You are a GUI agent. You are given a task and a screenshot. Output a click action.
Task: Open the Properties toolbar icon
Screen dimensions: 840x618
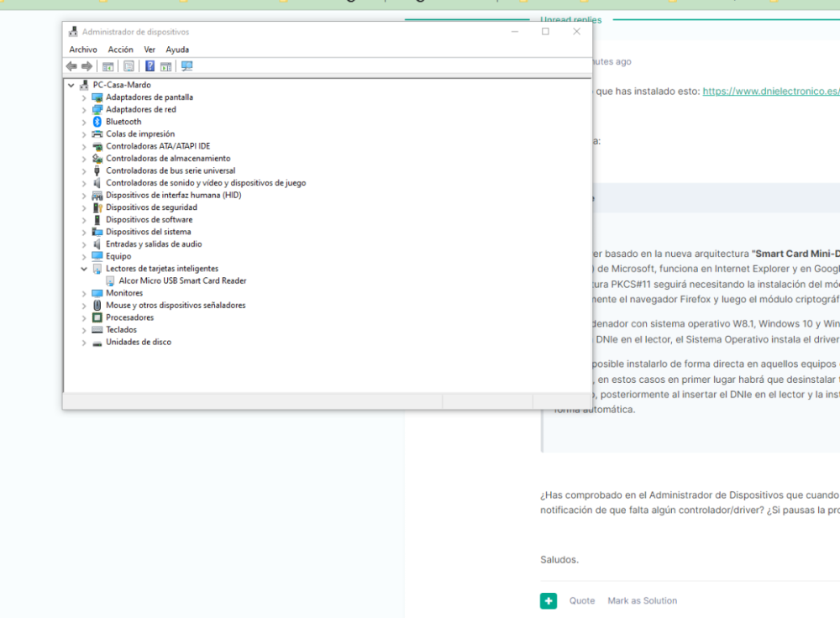[129, 66]
